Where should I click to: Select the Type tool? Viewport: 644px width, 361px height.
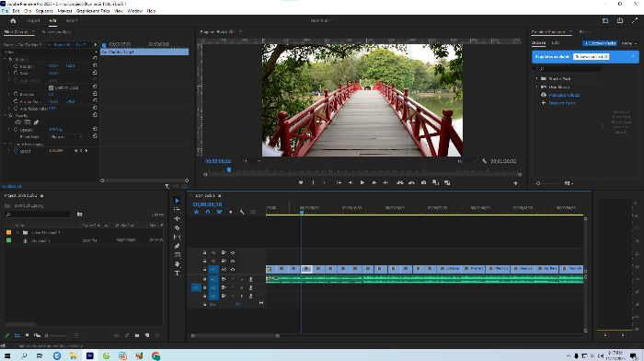[x=177, y=273]
